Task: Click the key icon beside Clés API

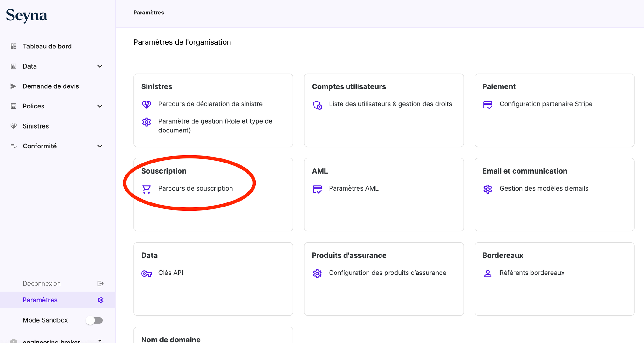Action: pos(147,274)
